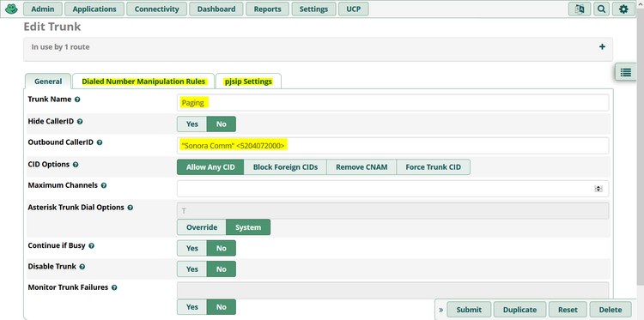
Task: Open the gear settings icon in top bar
Action: 623,9
